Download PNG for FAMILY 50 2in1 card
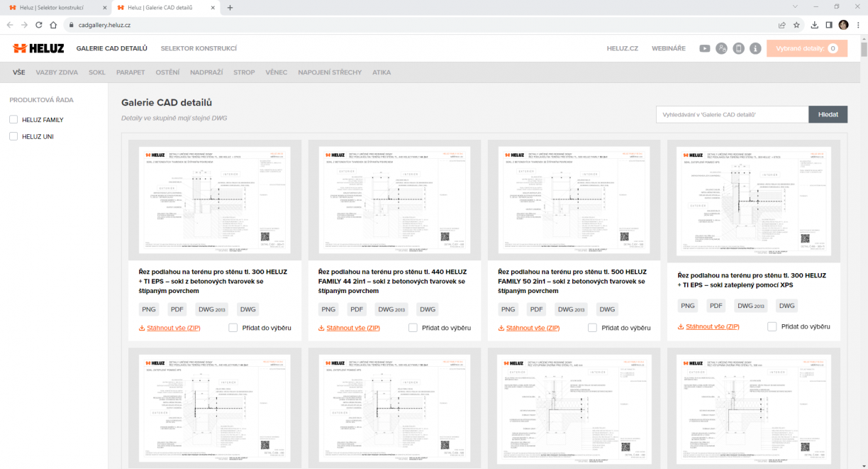The height and width of the screenshot is (469, 868). coord(508,309)
